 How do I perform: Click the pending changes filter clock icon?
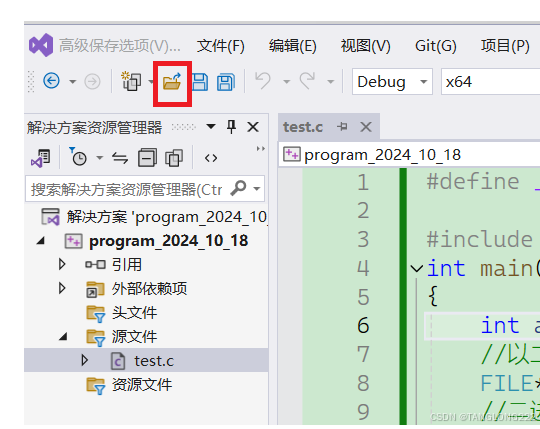point(79,158)
